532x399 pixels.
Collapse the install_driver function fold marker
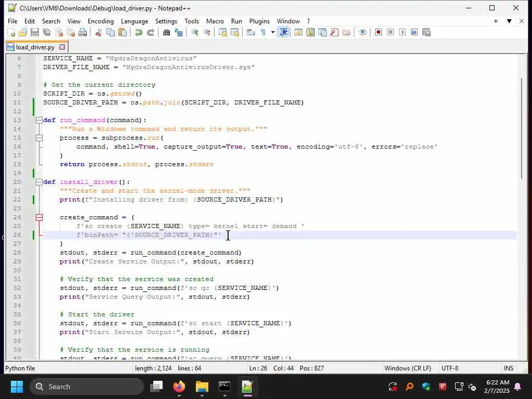39,182
